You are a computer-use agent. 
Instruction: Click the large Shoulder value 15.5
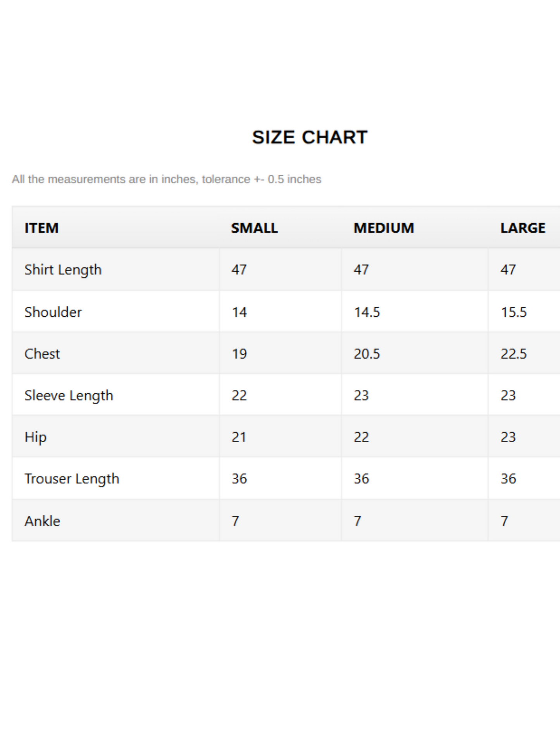[513, 312]
